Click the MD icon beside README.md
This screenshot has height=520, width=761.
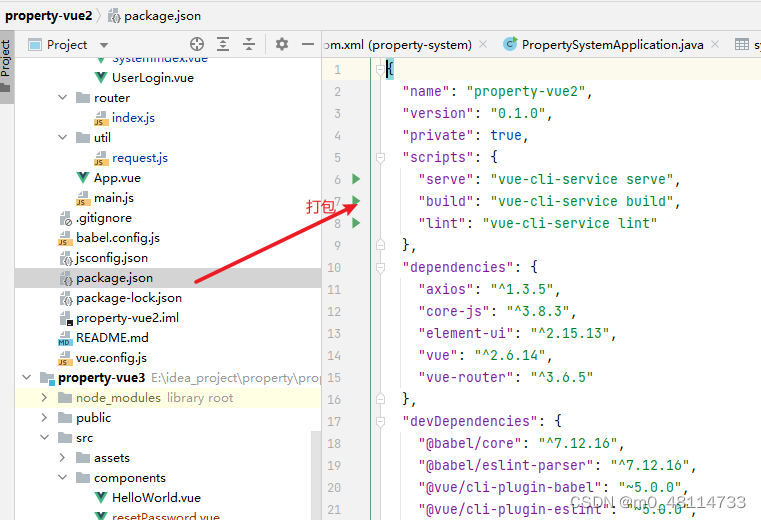coord(65,338)
